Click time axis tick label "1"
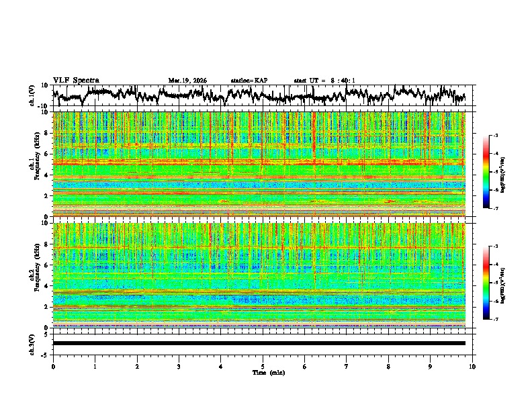Image resolution: width=532 pixels, height=411 pixels. point(95,367)
